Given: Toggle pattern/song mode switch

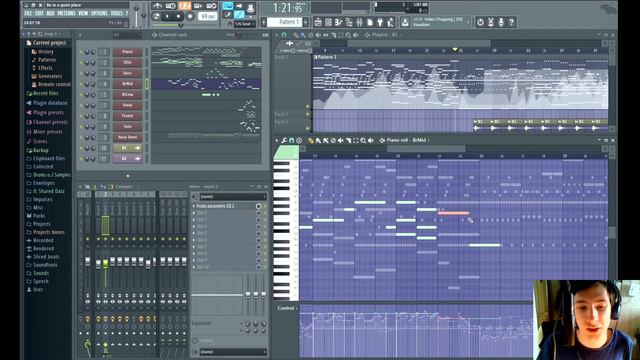Looking at the screenshot, I should coord(156,16).
